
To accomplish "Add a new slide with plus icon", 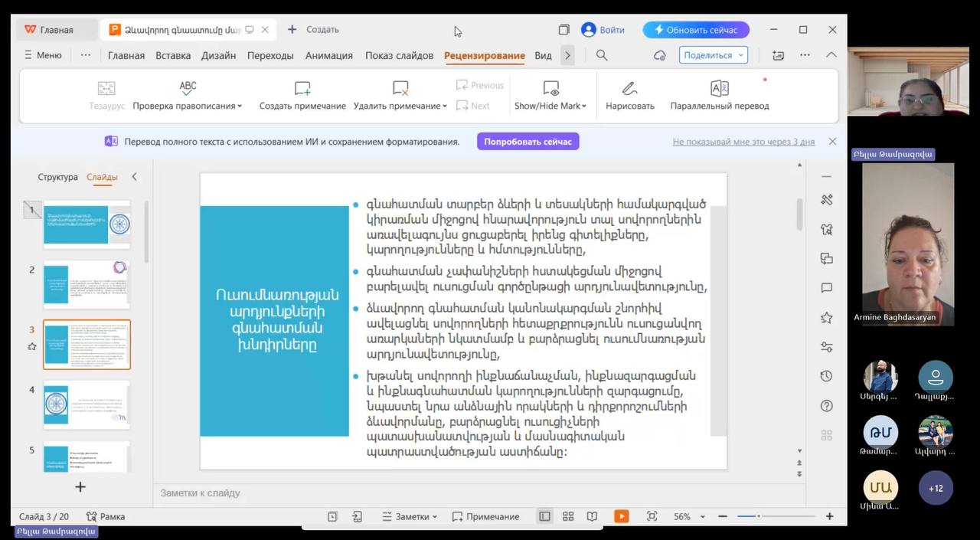I will pyautogui.click(x=80, y=487).
